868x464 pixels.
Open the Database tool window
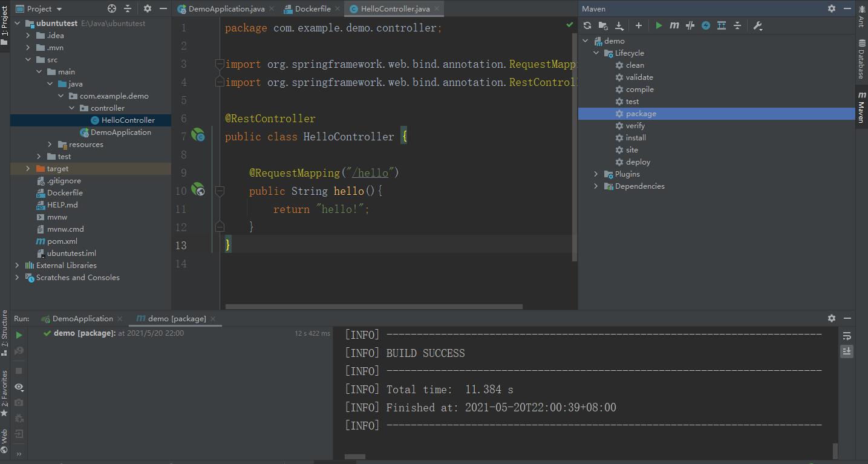[x=861, y=59]
